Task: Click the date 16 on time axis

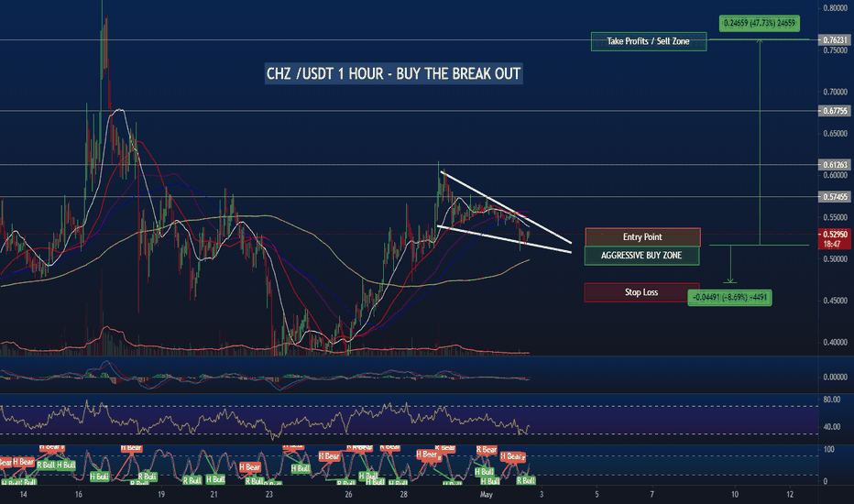Action: (79, 495)
